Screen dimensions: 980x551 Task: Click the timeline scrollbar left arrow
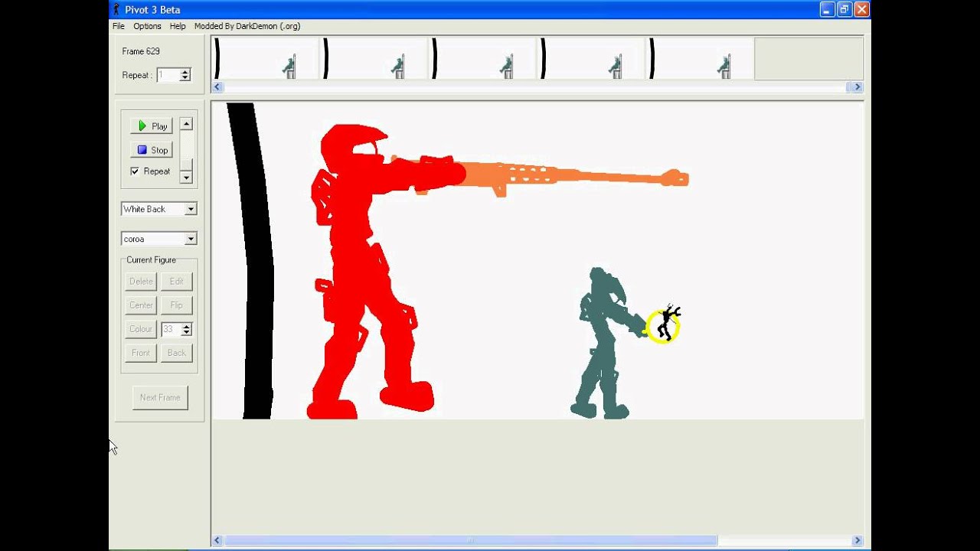217,87
